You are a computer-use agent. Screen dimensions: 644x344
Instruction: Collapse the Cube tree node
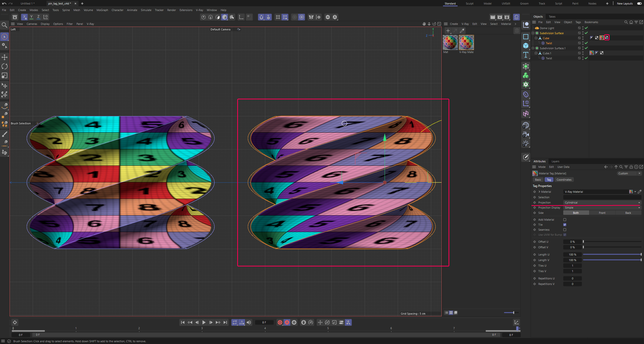click(x=536, y=38)
